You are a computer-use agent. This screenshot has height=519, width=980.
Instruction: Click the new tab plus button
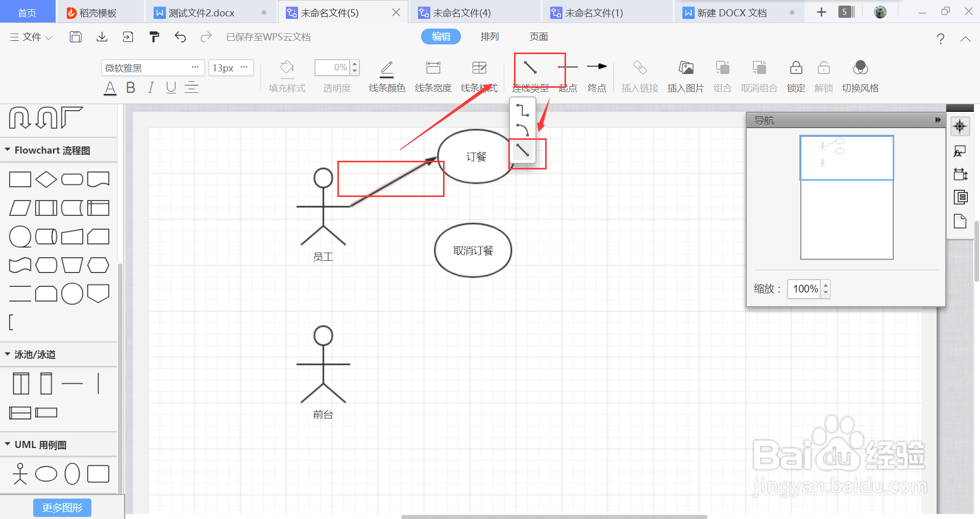[821, 12]
